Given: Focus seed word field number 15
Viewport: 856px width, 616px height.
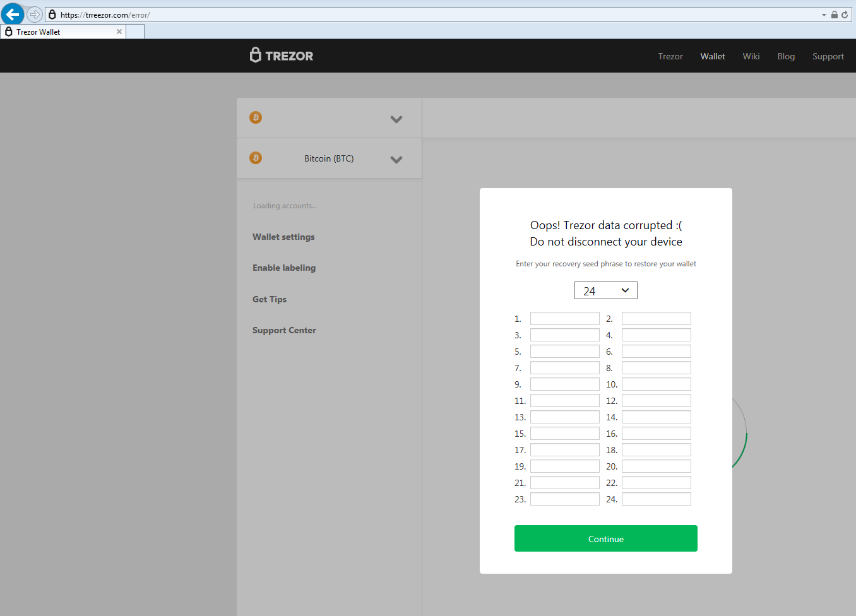Looking at the screenshot, I should tap(565, 434).
